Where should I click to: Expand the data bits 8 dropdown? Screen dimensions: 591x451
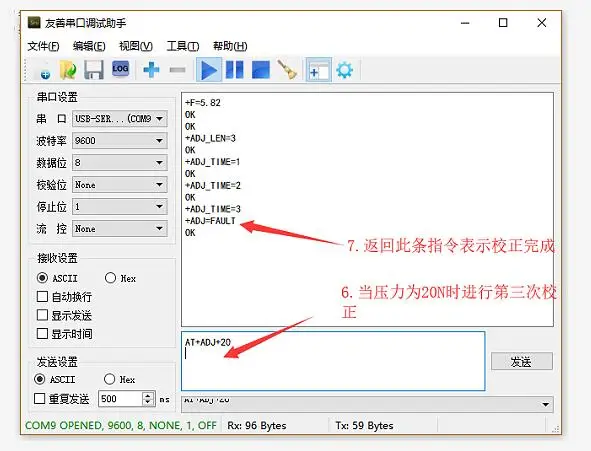(120, 162)
